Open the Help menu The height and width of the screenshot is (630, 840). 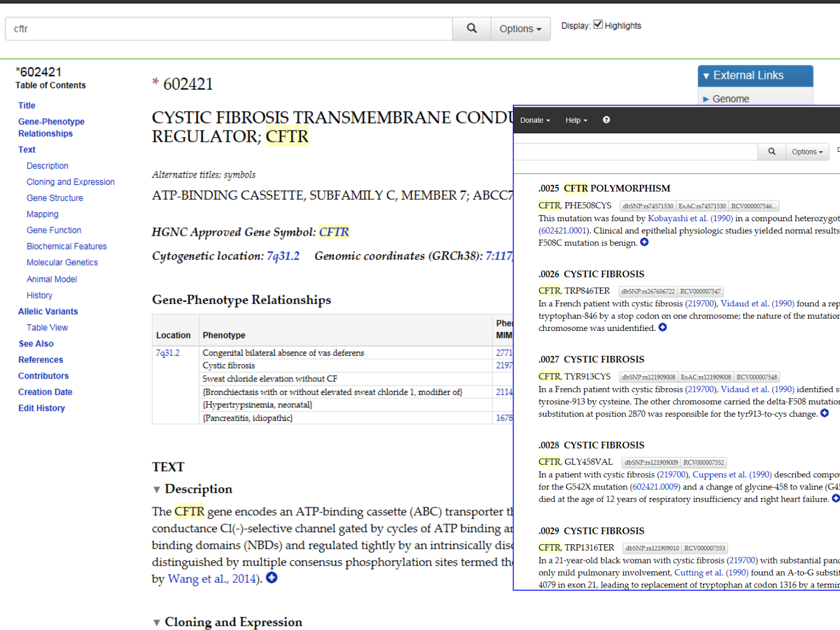576,120
